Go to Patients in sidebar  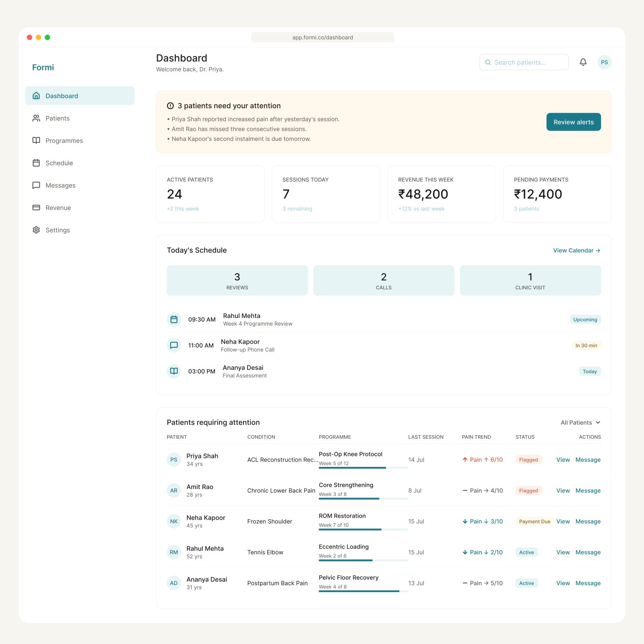(x=80, y=118)
